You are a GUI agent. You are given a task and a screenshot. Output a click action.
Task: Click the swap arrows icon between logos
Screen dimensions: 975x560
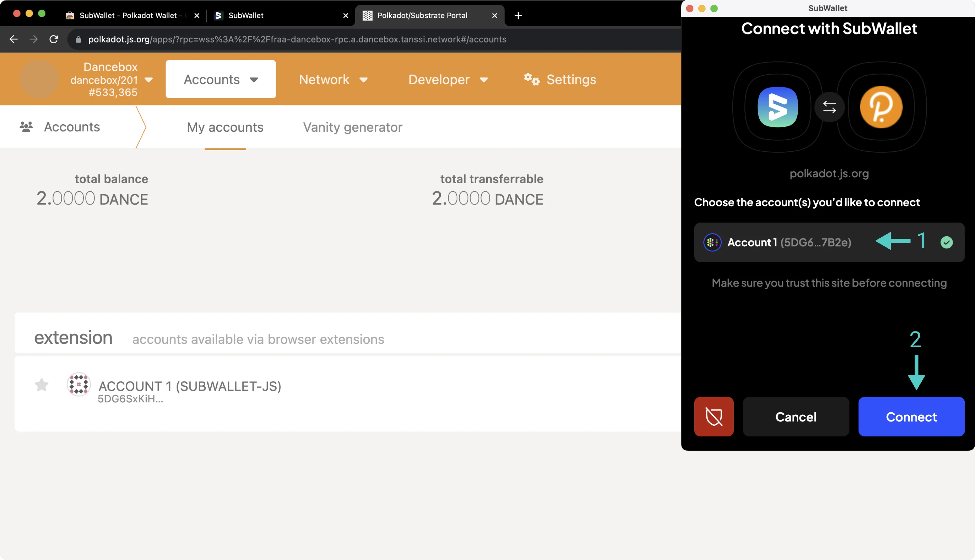coord(829,107)
